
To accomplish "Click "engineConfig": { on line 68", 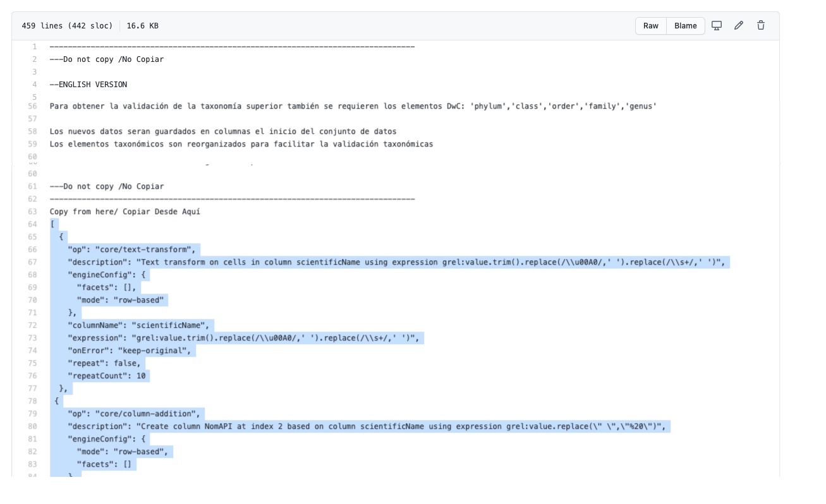I will tap(107, 275).
